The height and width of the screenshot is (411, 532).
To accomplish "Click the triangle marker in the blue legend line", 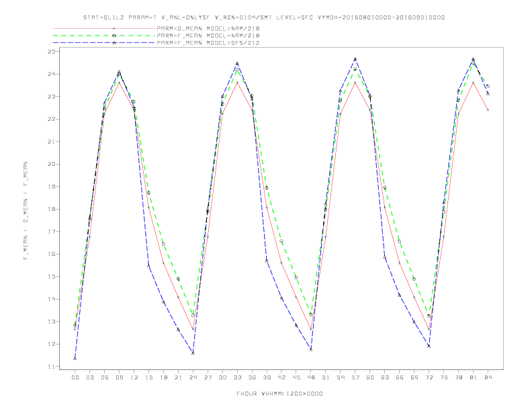I will 114,43.
